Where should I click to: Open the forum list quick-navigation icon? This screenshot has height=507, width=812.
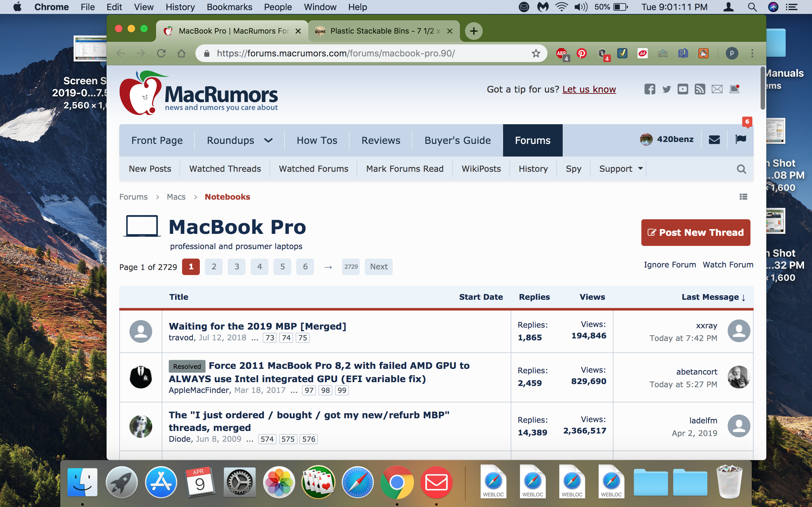coord(743,197)
